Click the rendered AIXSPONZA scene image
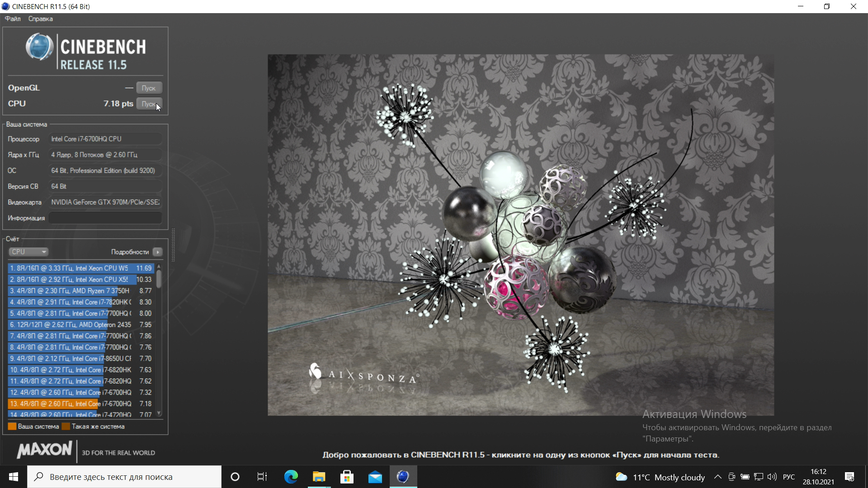The height and width of the screenshot is (488, 868). tap(520, 235)
